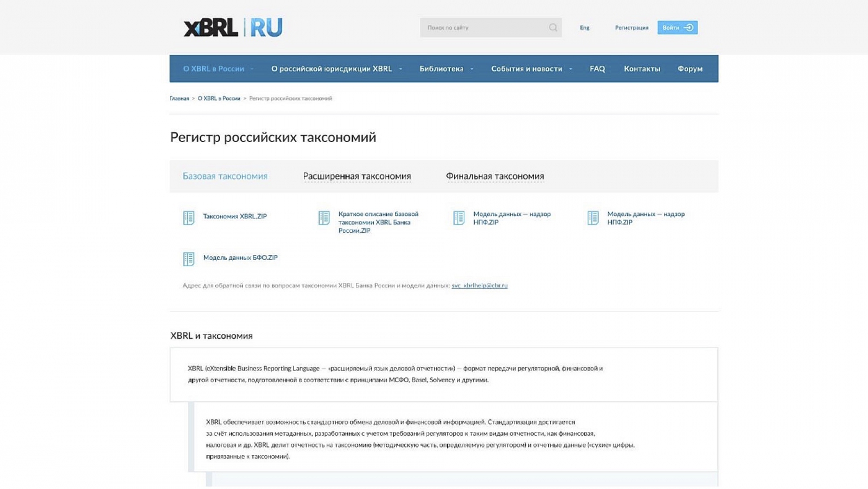The height and width of the screenshot is (489, 868).
Task: Click the Адрес для обратной связи text
Action: [316, 285]
